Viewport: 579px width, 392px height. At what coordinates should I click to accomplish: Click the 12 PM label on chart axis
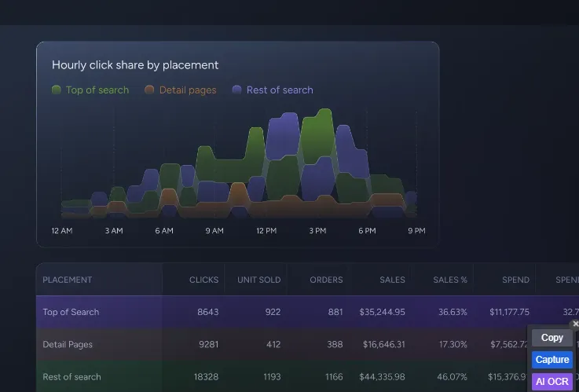point(266,231)
